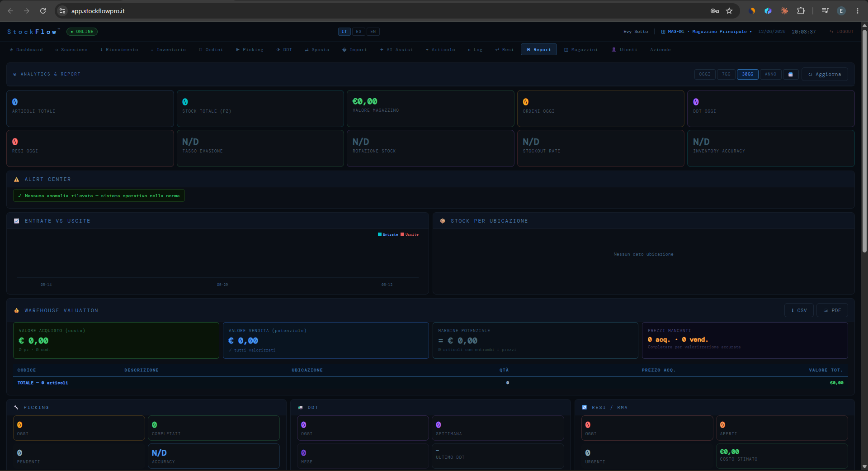Viewport: 868px width, 471px height.
Task: Open the Ricevimento tab
Action: 119,50
